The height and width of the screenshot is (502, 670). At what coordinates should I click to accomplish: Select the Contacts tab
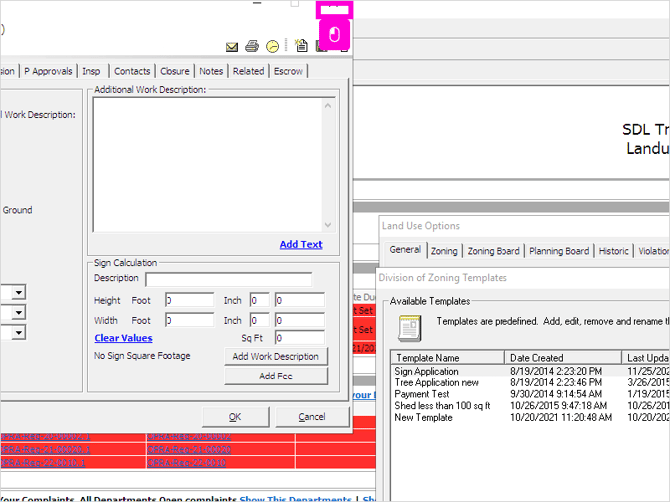[x=132, y=71]
